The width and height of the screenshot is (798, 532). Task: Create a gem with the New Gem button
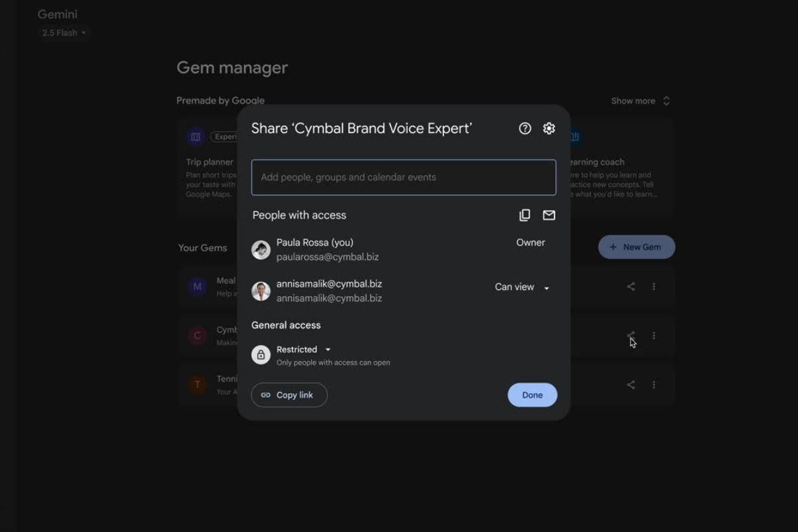coord(636,247)
